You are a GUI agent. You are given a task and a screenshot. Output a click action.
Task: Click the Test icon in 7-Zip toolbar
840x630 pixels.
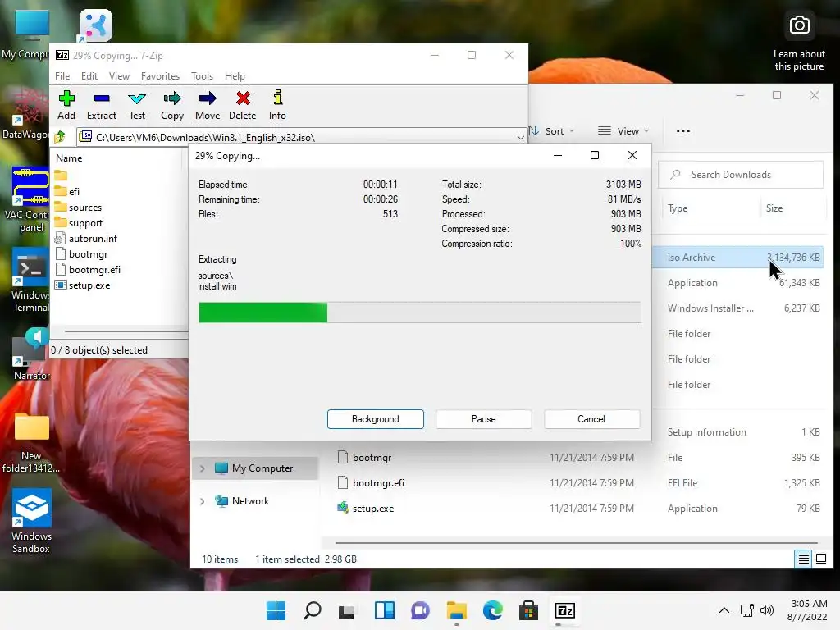(x=137, y=98)
